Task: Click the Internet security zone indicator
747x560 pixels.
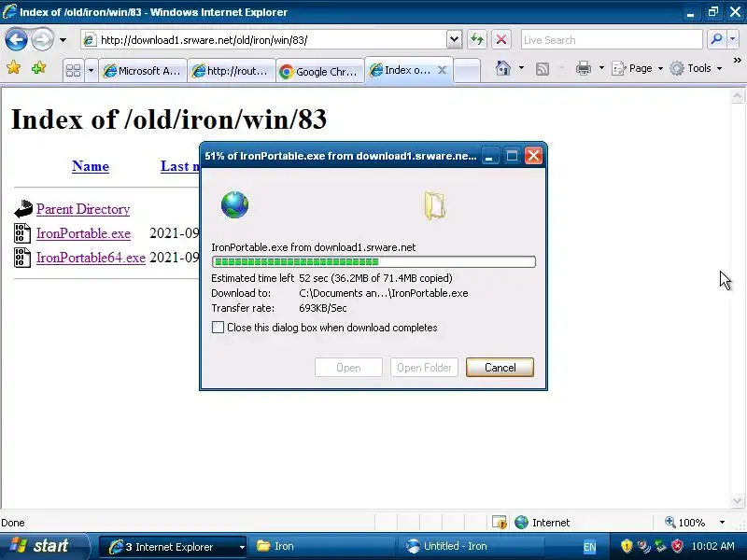Action: click(x=543, y=523)
